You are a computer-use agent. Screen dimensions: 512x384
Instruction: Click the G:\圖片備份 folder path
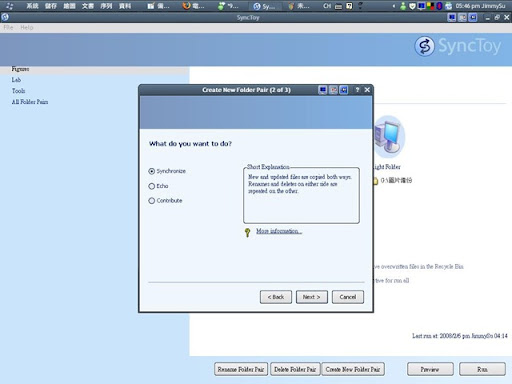tap(396, 180)
